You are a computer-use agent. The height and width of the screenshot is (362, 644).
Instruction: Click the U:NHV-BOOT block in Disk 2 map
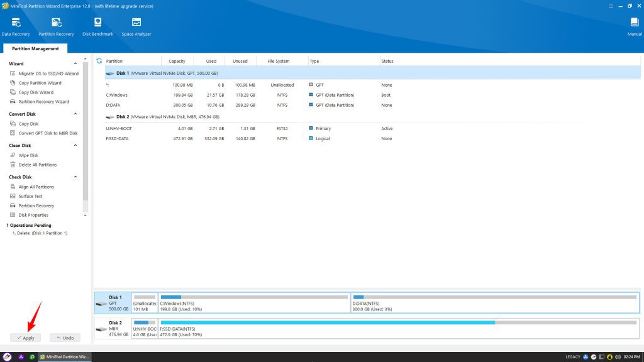click(x=145, y=328)
